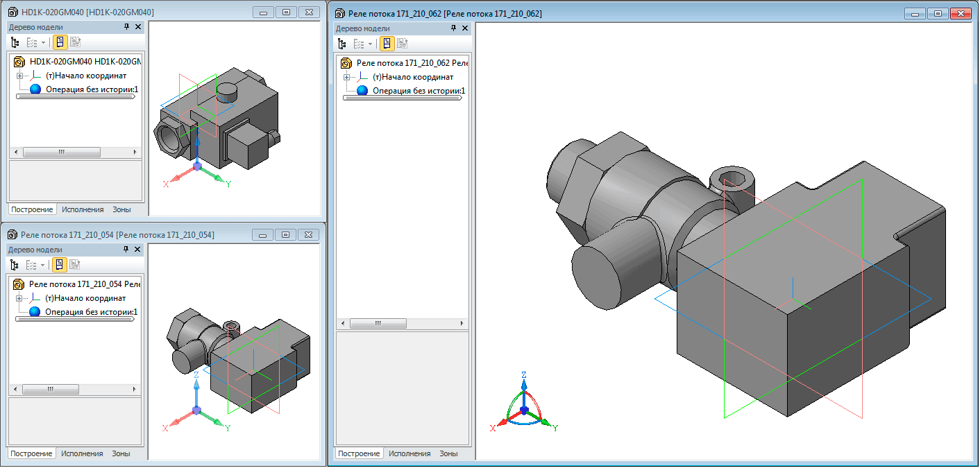
Task: Open Построение tab in 171_210_062 window
Action: (360, 453)
